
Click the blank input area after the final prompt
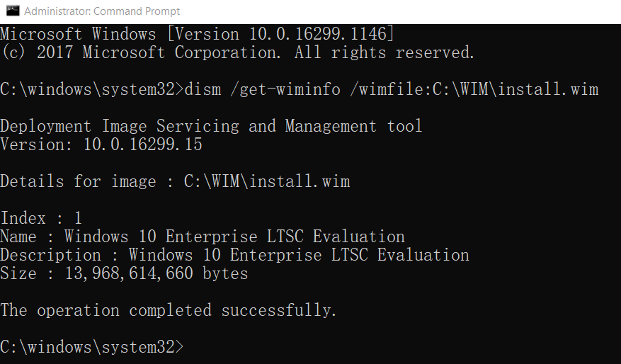[x=402, y=348]
